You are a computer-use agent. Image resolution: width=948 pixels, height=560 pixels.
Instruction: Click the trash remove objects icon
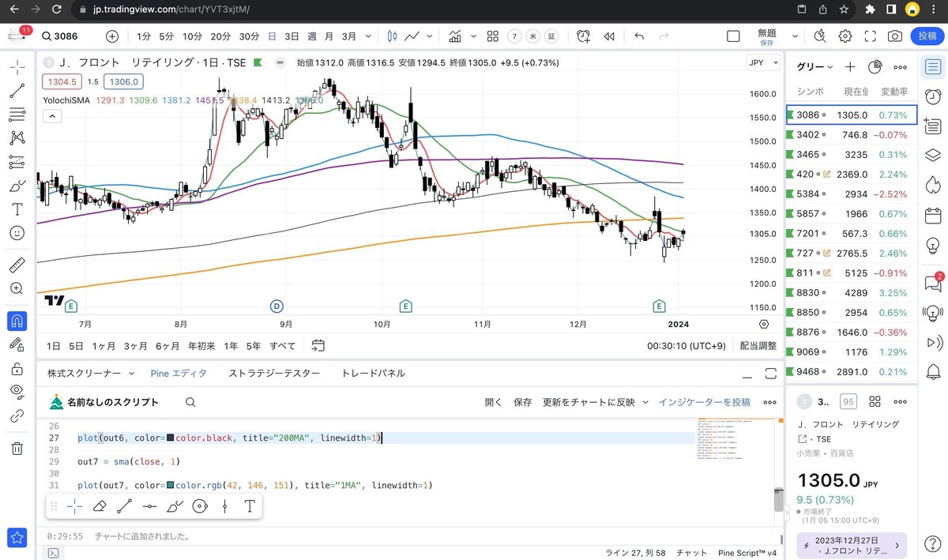point(17,448)
